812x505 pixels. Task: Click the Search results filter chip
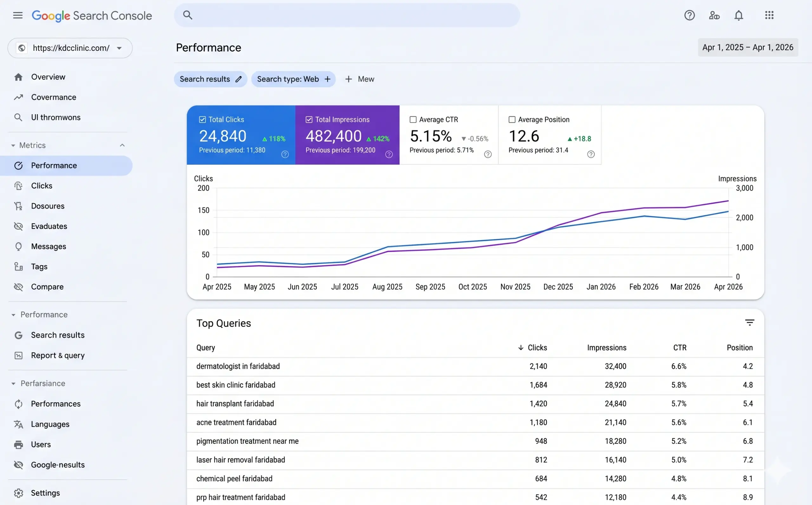coord(210,79)
